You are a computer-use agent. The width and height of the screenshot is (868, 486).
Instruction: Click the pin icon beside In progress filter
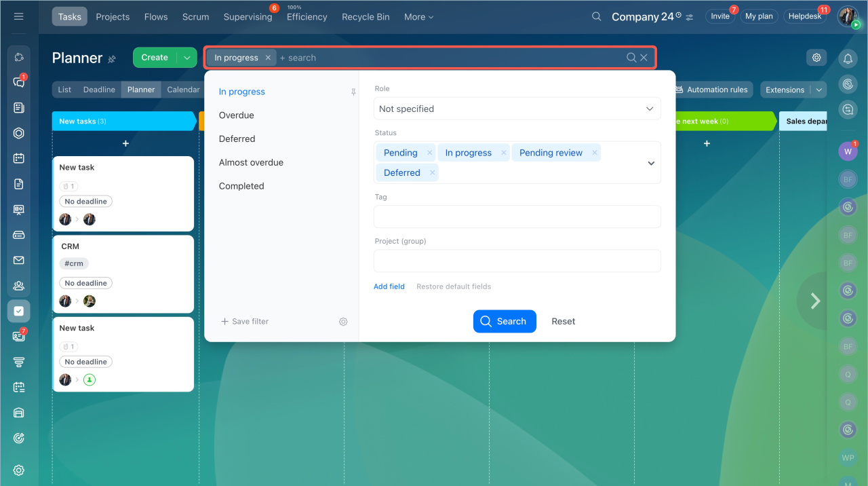[353, 92]
